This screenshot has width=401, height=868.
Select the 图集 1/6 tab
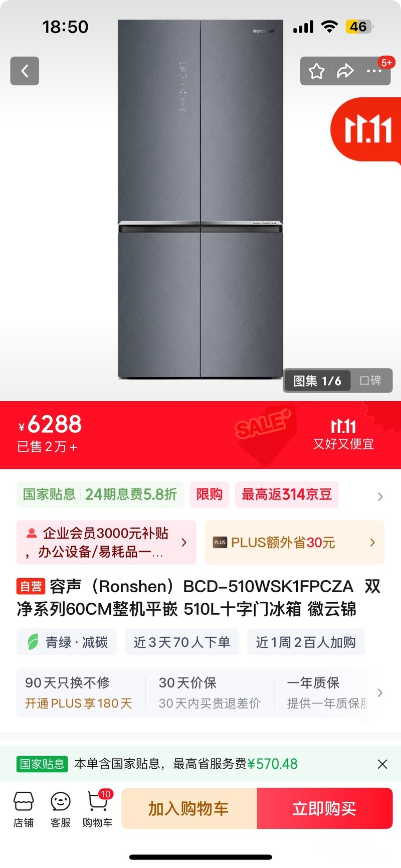317,381
